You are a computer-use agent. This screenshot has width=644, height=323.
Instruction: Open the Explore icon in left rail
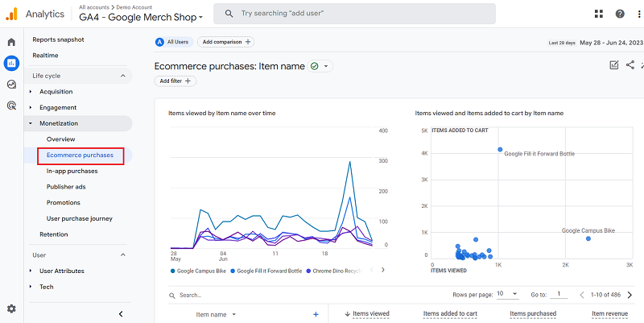(11, 85)
